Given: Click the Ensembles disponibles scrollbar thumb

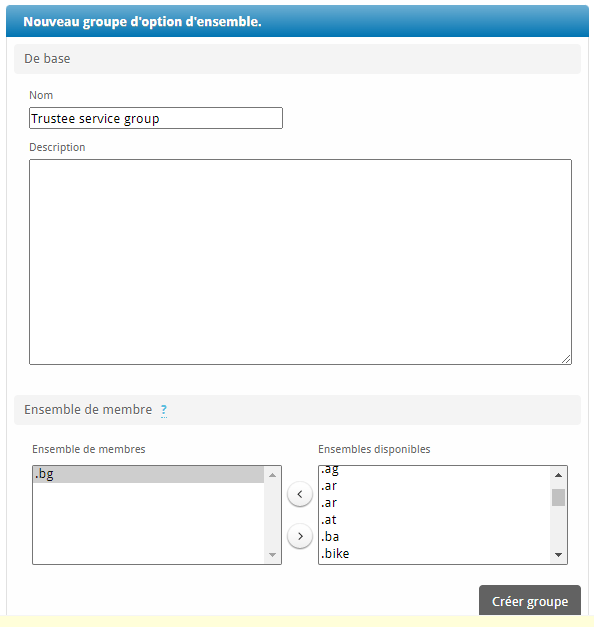Looking at the screenshot, I should pyautogui.click(x=558, y=497).
